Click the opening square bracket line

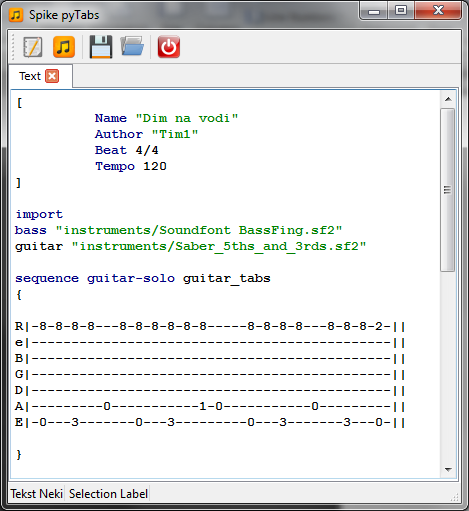click(19, 103)
